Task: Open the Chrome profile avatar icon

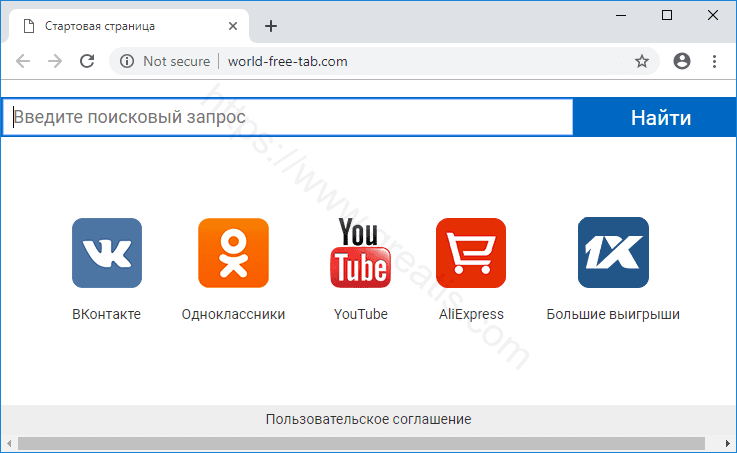Action: (x=682, y=61)
